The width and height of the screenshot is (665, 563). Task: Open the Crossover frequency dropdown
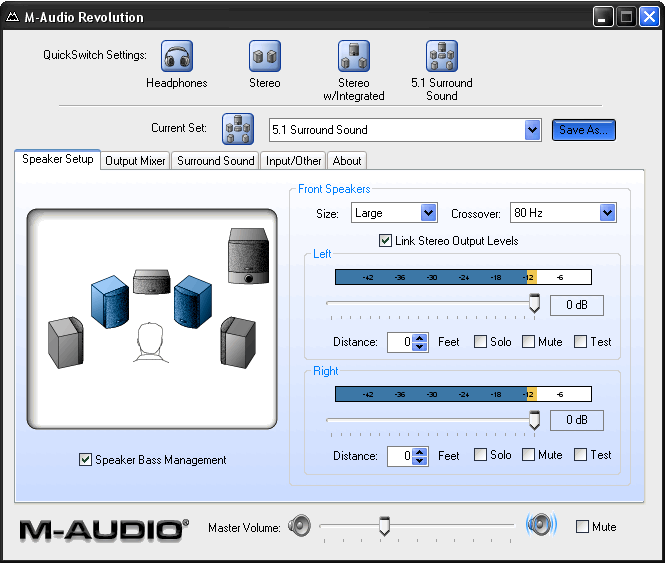point(607,213)
